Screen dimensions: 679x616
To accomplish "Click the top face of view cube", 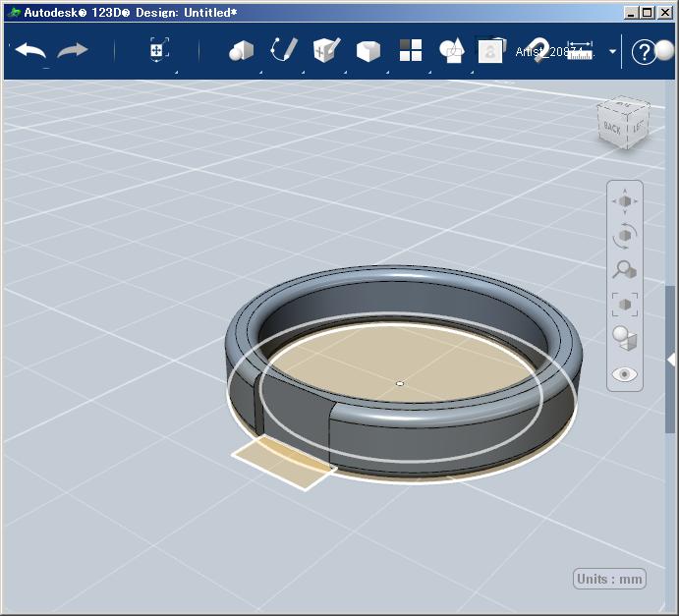I will [x=624, y=104].
